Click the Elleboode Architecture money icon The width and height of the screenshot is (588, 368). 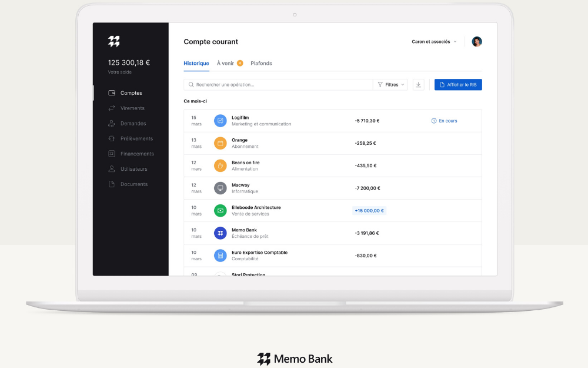(220, 211)
